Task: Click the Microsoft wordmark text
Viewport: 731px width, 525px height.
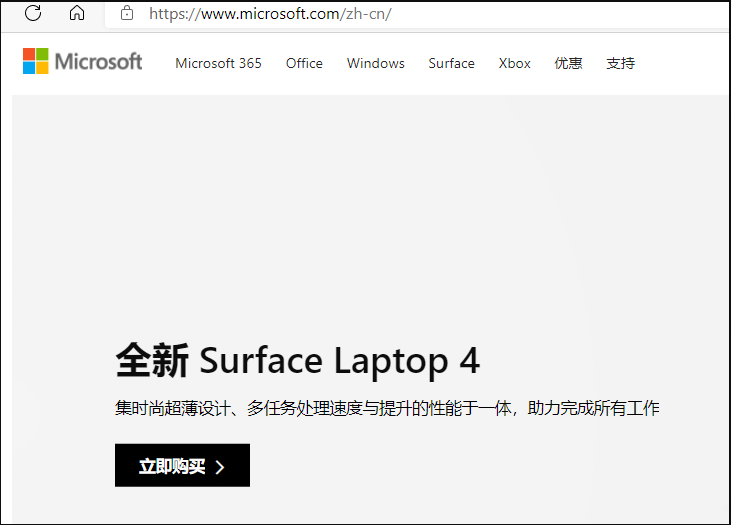Action: pos(98,62)
